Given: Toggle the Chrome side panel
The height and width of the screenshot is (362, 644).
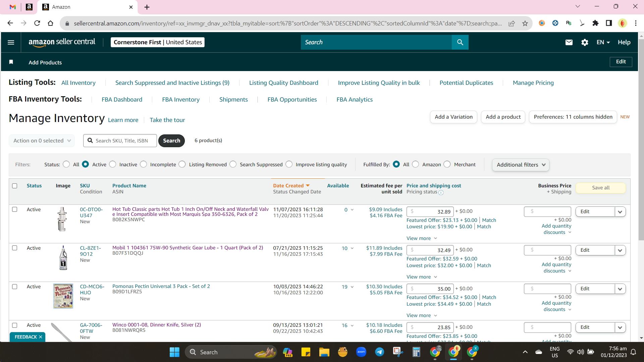Looking at the screenshot, I should [609, 23].
